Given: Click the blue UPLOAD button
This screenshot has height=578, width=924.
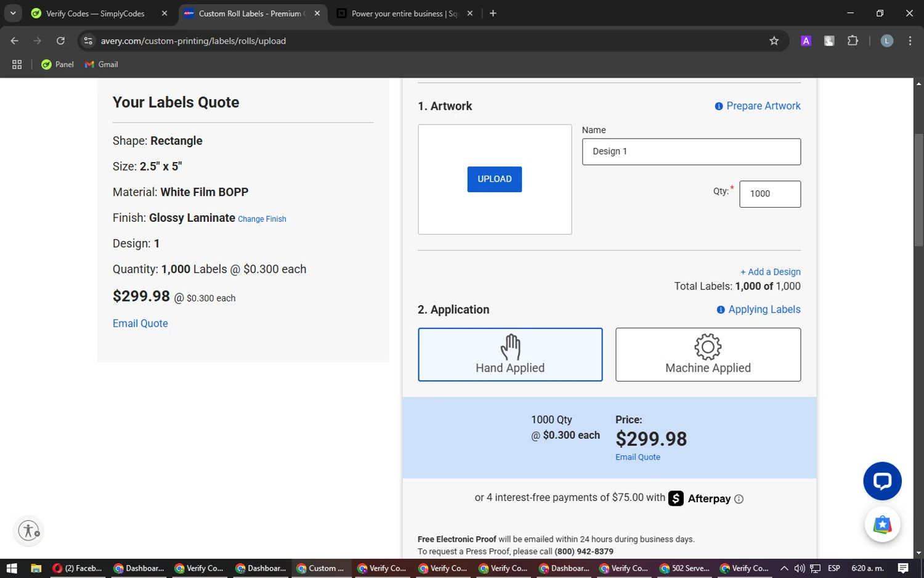Looking at the screenshot, I should coord(494,179).
